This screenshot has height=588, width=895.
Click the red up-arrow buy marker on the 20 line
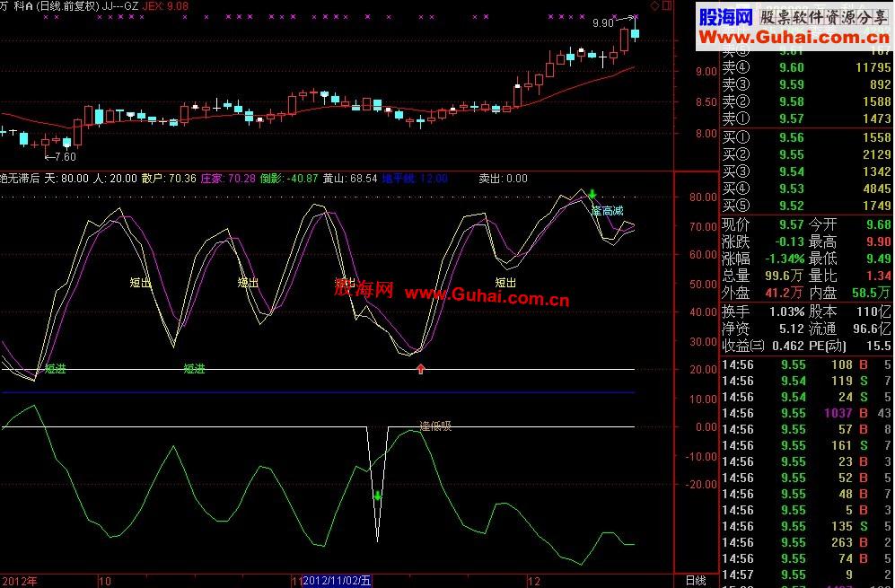[421, 369]
